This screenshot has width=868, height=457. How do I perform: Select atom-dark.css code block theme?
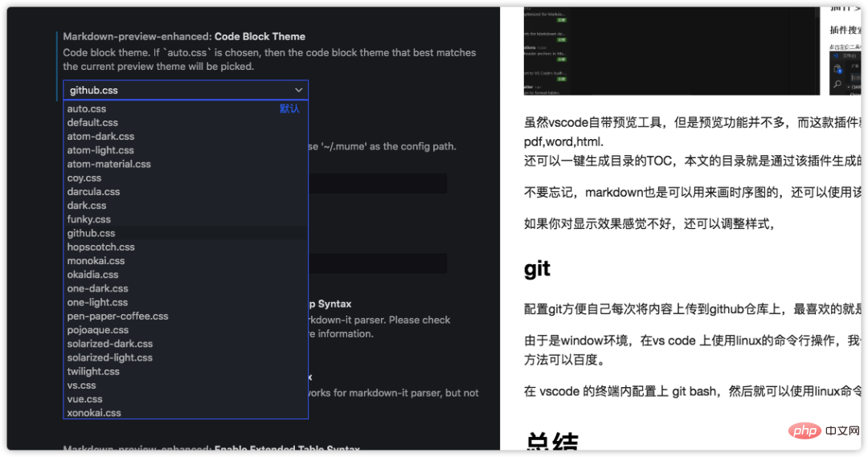[100, 137]
